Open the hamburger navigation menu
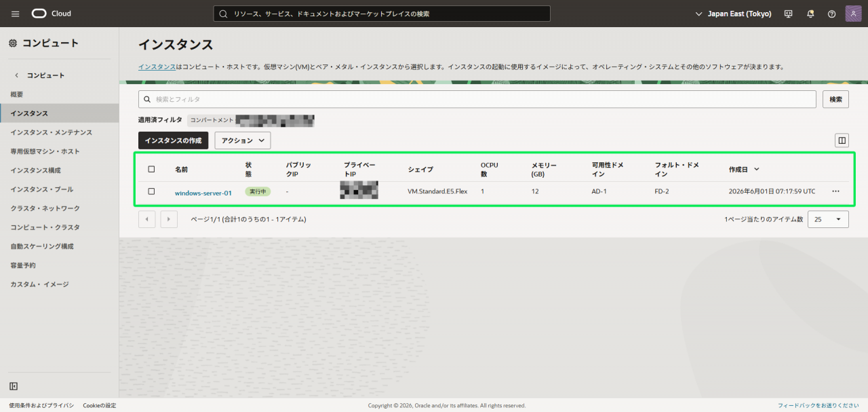868x412 pixels. (16, 14)
